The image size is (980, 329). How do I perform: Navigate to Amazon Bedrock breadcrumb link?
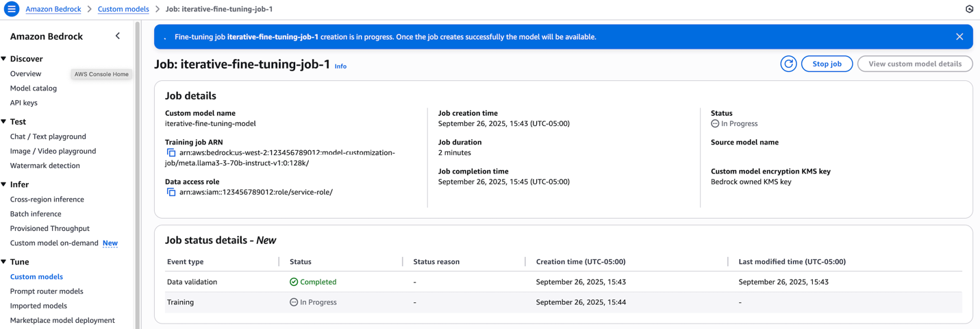coord(53,9)
